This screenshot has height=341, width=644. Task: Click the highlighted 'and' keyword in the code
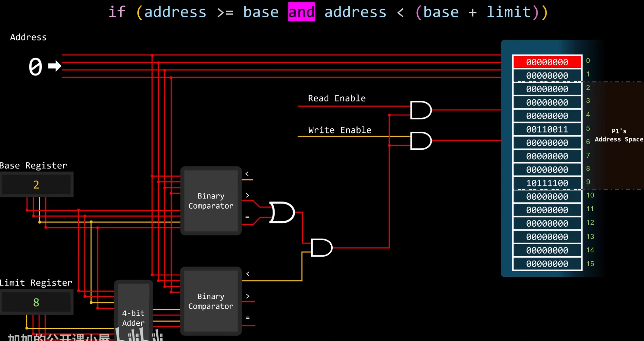click(301, 12)
